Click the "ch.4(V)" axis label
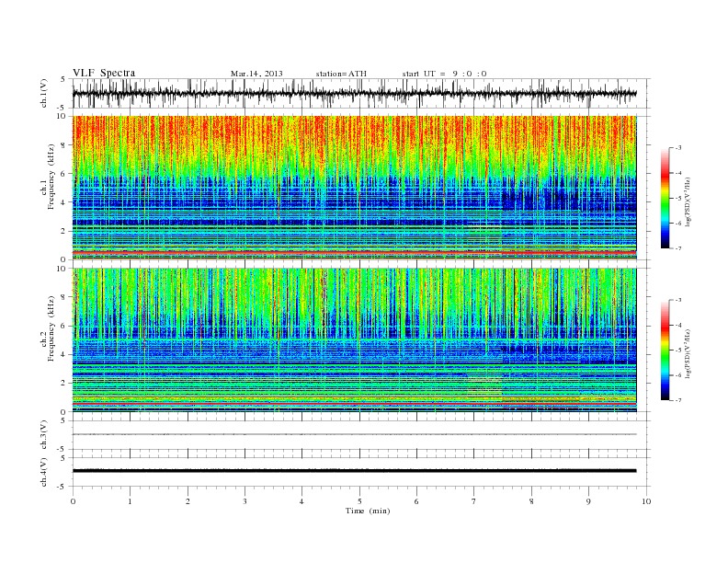Screen dimensions: 728x563 coord(44,472)
